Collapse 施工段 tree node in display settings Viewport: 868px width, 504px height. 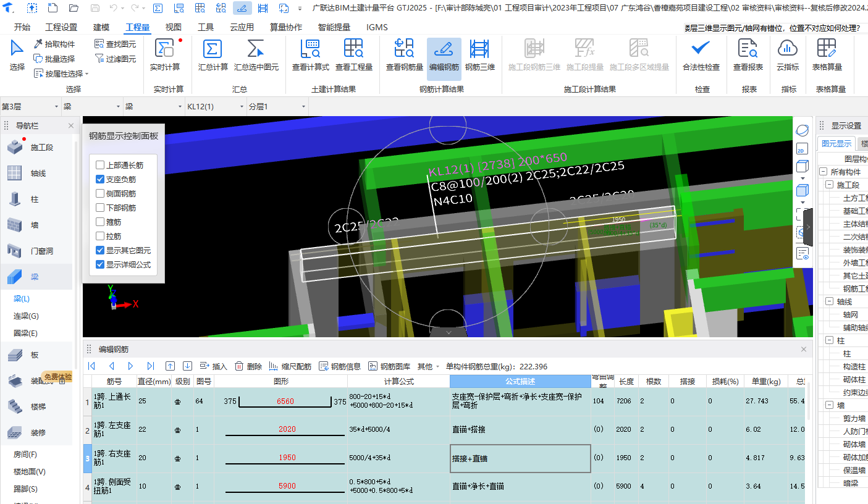830,185
